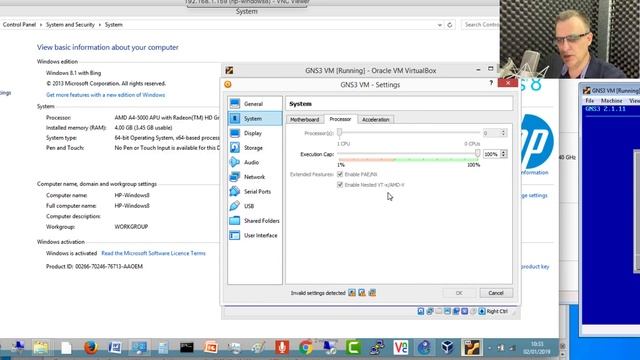Open Audio category in settings sidebar
The width and height of the screenshot is (640, 360).
[x=255, y=162]
